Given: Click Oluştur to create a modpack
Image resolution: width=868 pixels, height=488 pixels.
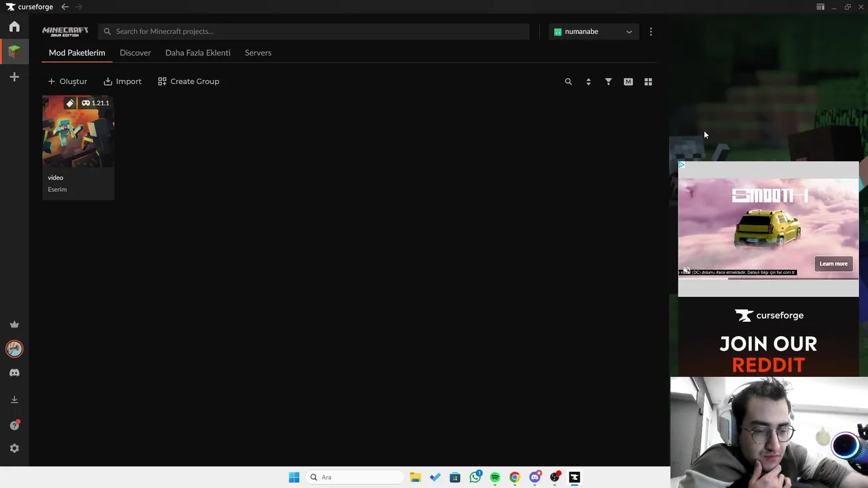Looking at the screenshot, I should coord(67,81).
